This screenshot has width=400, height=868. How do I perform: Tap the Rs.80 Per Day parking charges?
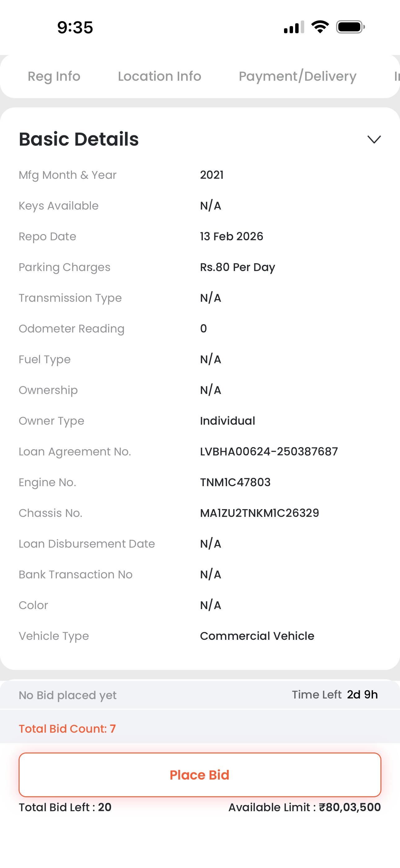click(238, 267)
